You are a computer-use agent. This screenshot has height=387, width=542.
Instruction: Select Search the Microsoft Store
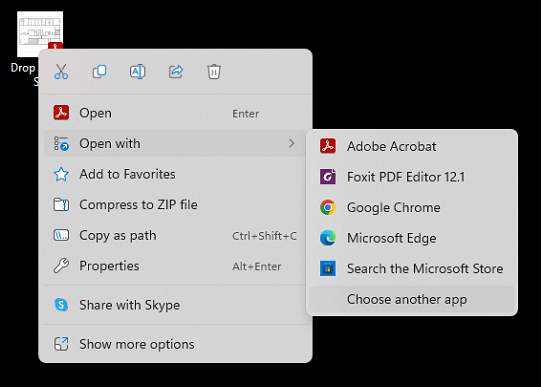[x=412, y=268]
